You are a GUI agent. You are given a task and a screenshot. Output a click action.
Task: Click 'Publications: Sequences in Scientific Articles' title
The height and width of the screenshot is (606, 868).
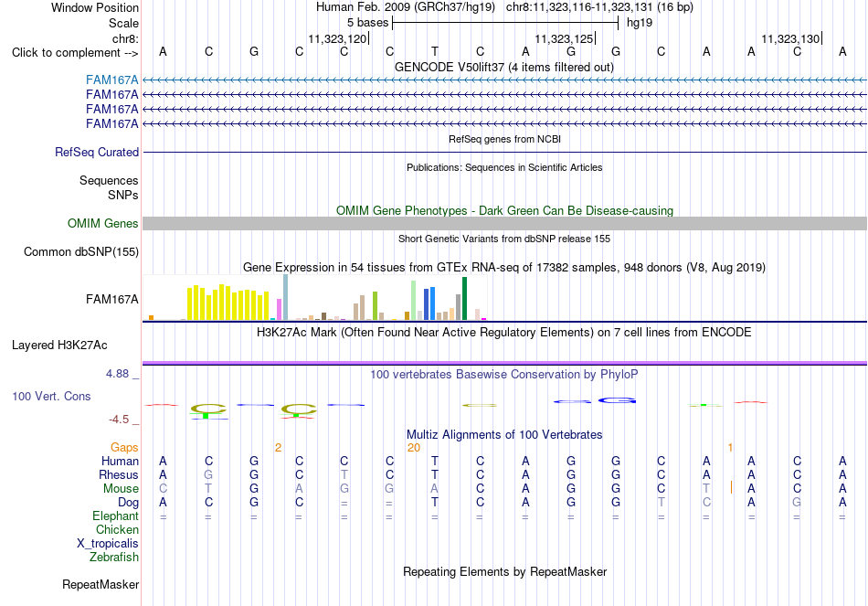click(x=504, y=167)
